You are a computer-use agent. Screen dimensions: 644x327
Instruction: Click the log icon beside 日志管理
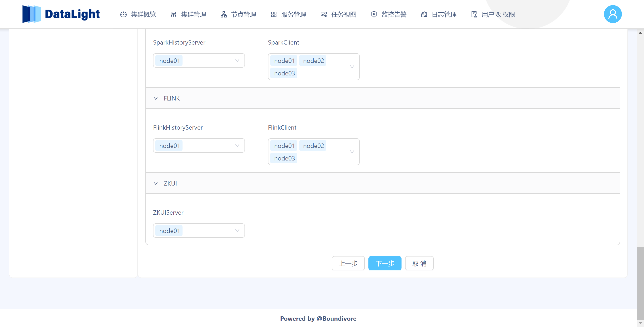tap(424, 15)
